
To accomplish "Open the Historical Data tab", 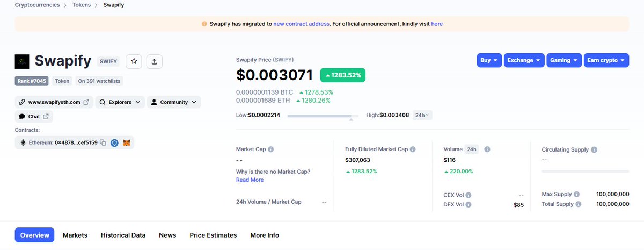I will (x=123, y=235).
